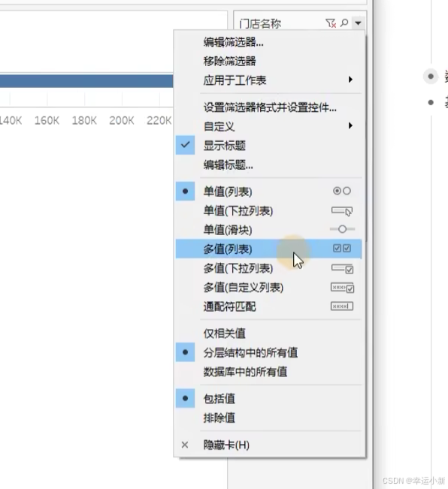Click the 220K axis label
The width and height of the screenshot is (448, 489).
point(159,120)
